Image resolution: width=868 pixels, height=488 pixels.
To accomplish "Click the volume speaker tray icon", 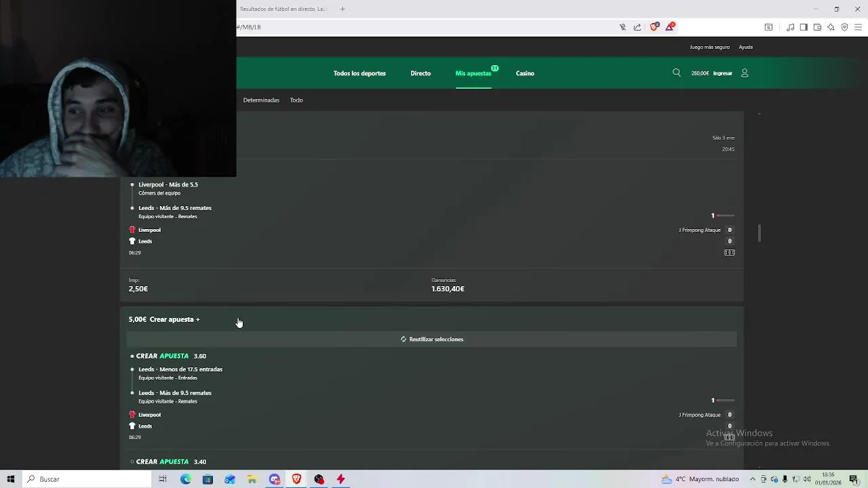I will (807, 479).
